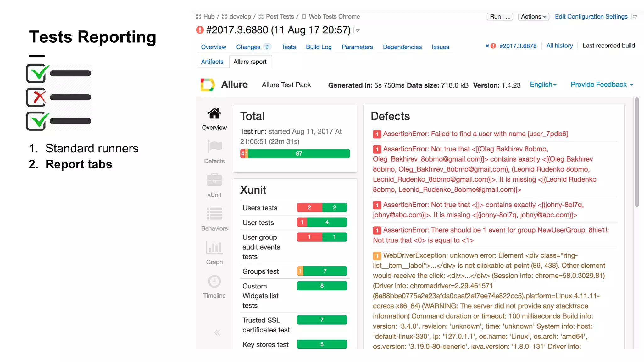
Task: Click the report vertical scrollbar
Action: pyautogui.click(x=637, y=152)
